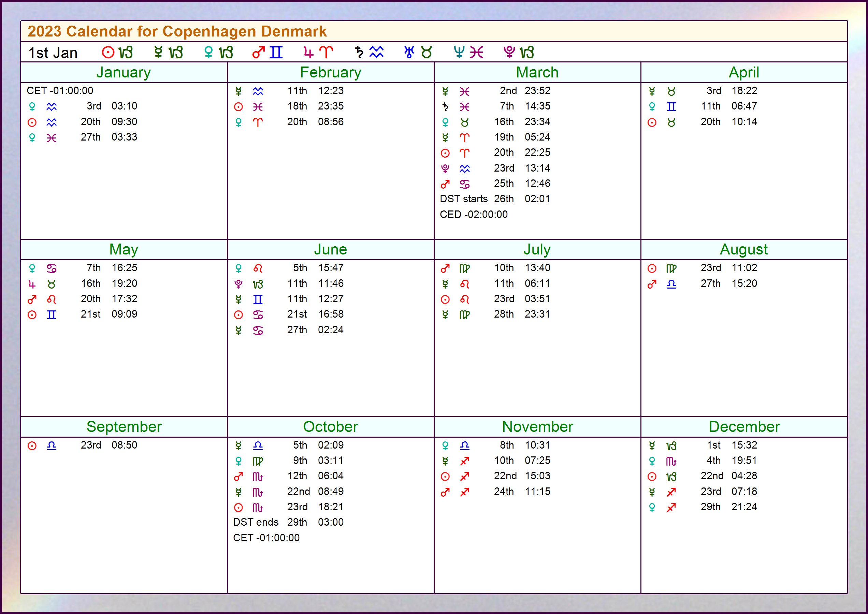Click Cancer sign on March 25th 12:46 row
The height and width of the screenshot is (614, 868).
(x=465, y=184)
